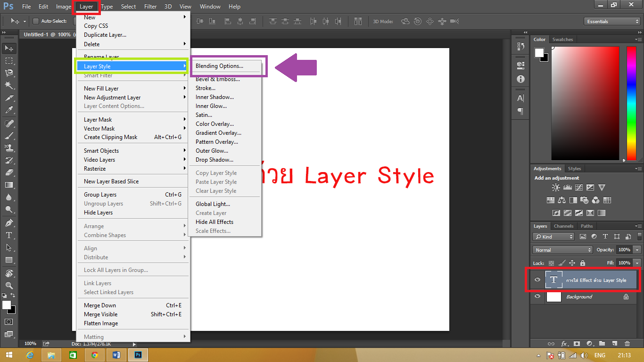The height and width of the screenshot is (362, 644).
Task: Select the Horizontal Type tool
Action: click(x=9, y=234)
